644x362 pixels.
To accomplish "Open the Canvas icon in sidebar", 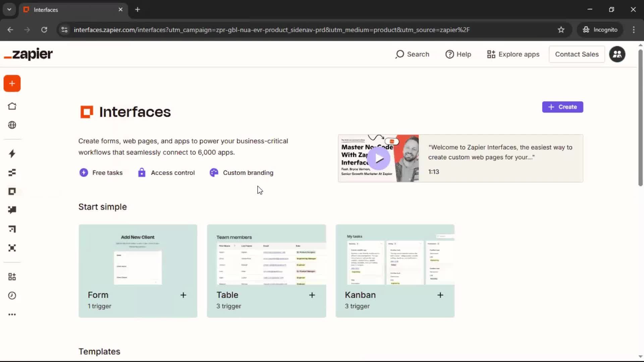I will coord(12,229).
